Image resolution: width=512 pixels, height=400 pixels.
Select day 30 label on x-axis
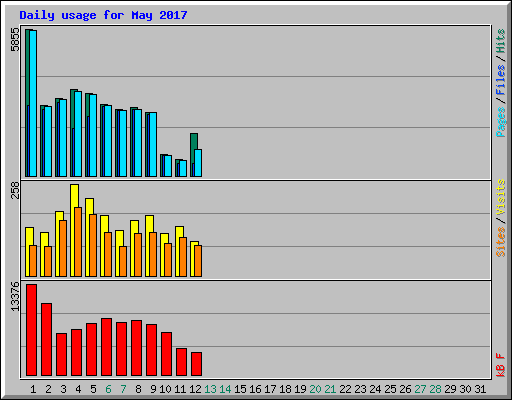[465, 389]
